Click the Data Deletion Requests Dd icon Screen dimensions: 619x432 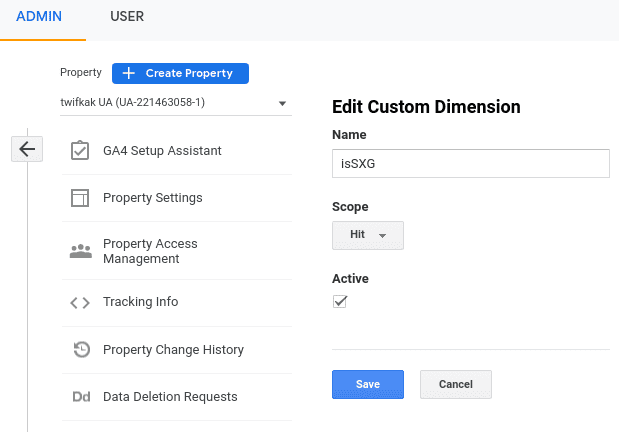(x=81, y=397)
